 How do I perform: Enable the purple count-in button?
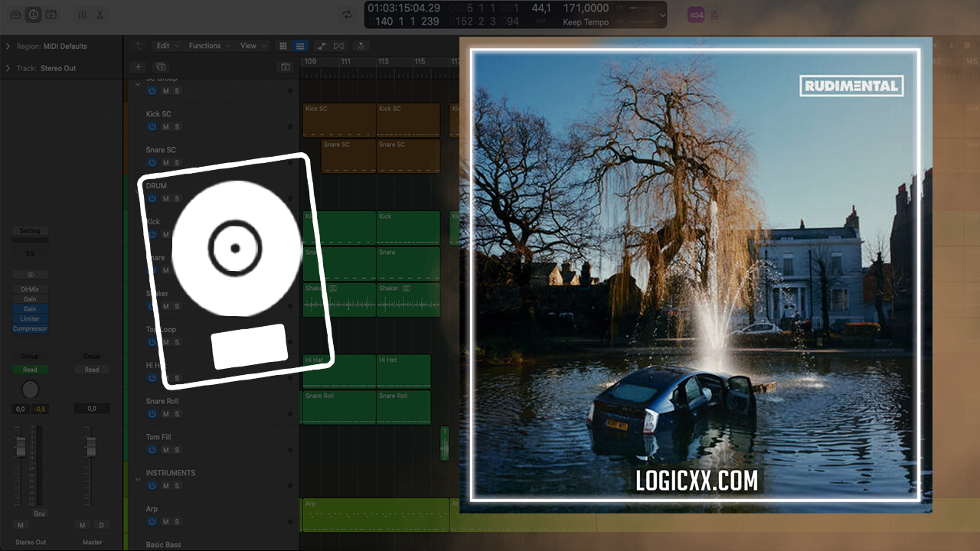tap(695, 15)
